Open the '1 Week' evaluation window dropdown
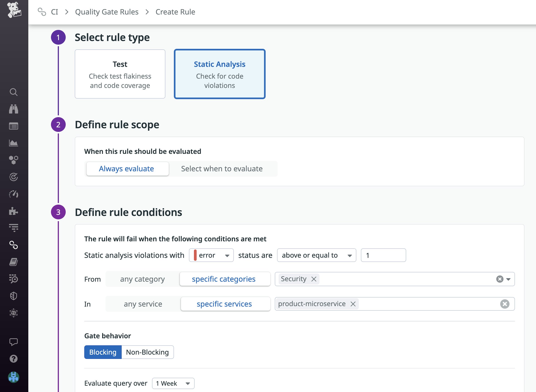This screenshot has height=392, width=536. click(173, 383)
